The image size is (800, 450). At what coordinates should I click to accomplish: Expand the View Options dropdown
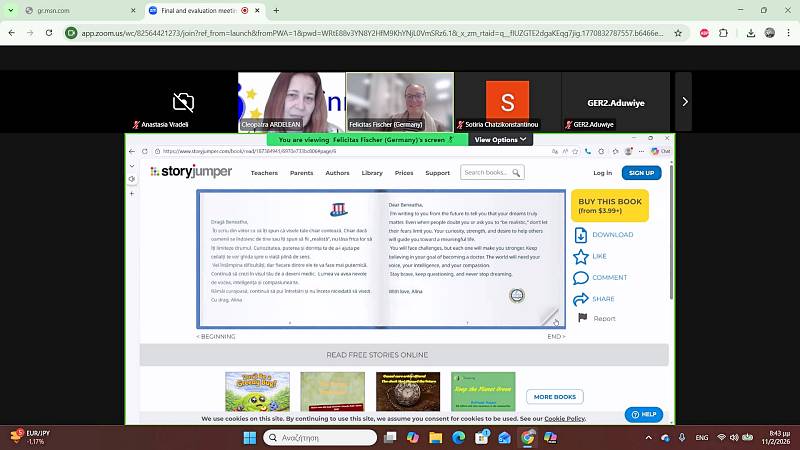500,140
